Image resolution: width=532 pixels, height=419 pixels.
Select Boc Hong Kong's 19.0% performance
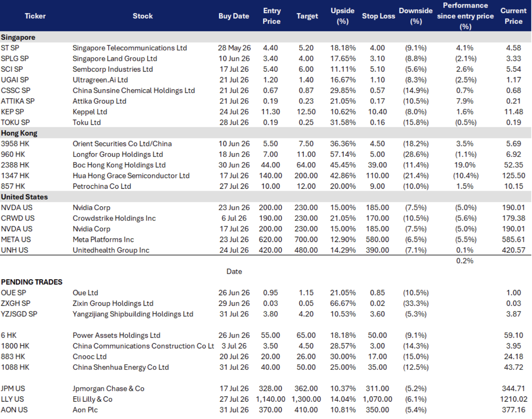[465, 165]
